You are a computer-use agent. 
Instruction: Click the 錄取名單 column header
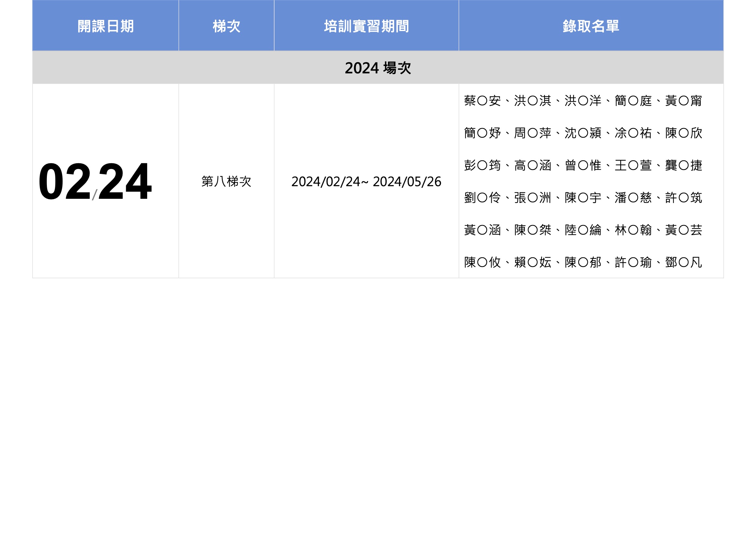point(591,26)
